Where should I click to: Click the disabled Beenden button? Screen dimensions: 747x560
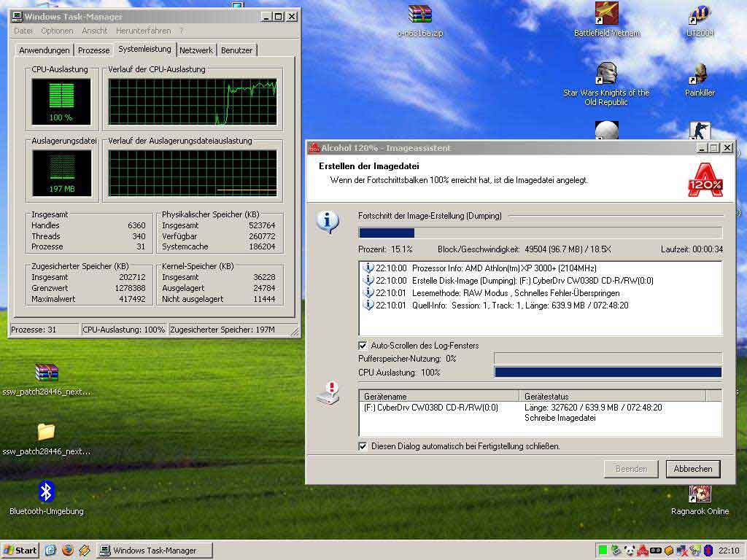(x=631, y=469)
